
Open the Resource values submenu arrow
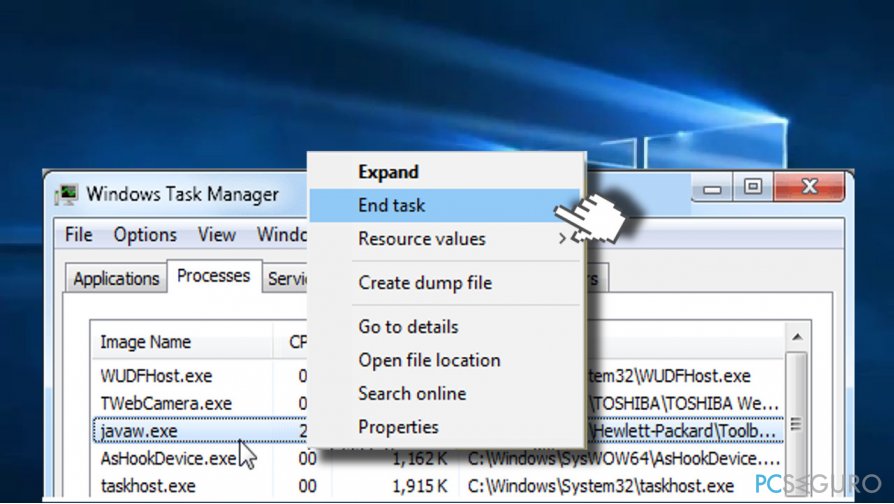tap(562, 238)
